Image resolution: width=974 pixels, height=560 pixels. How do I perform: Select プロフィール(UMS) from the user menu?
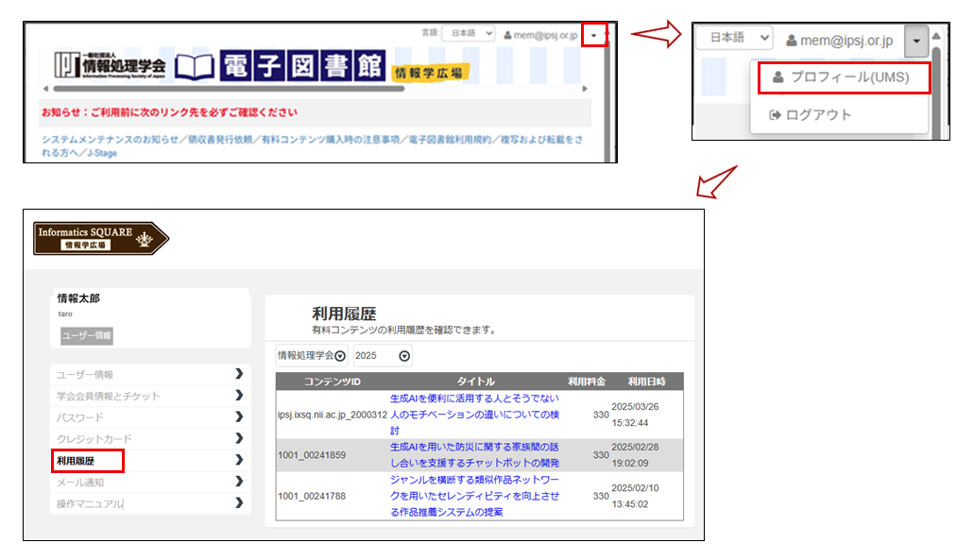(845, 77)
